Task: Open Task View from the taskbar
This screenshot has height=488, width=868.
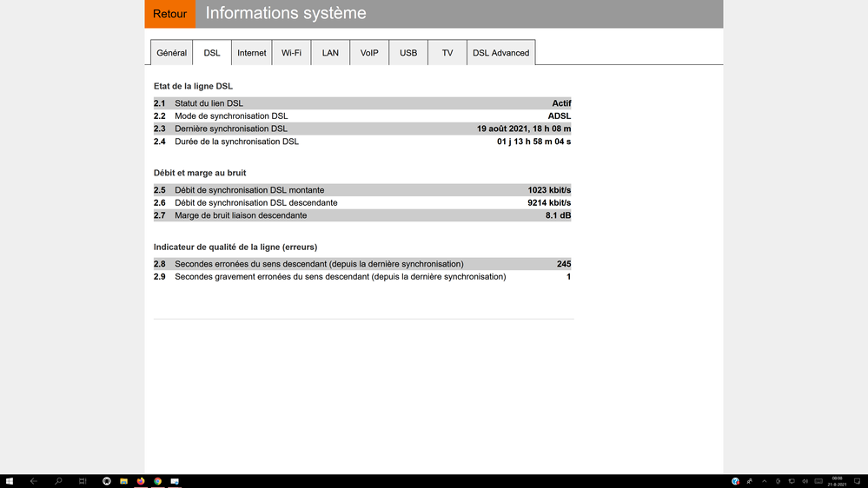Action: (x=83, y=481)
